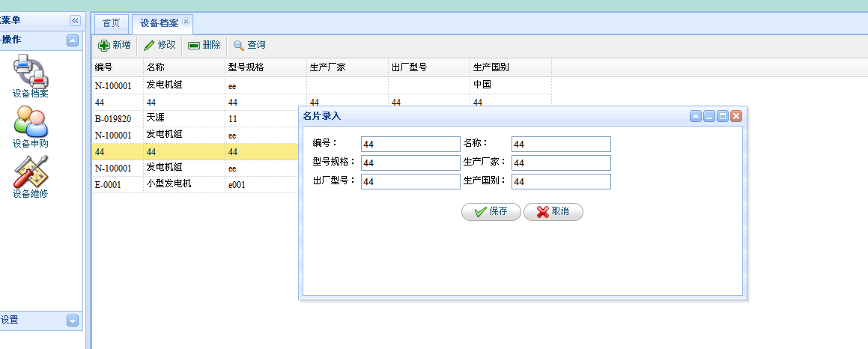Click the 出厂型号 column header
This screenshot has width=868, height=349.
click(x=429, y=67)
